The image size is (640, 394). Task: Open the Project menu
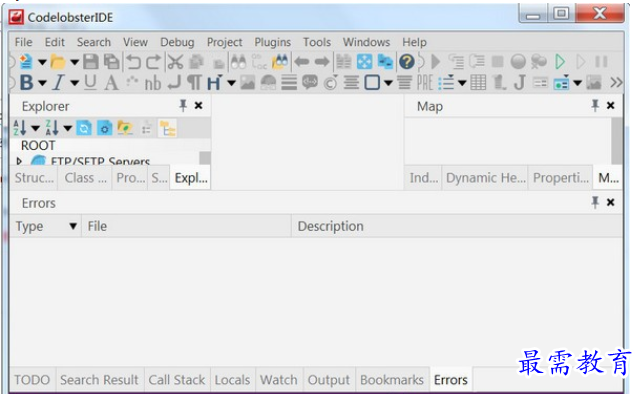pos(224,42)
